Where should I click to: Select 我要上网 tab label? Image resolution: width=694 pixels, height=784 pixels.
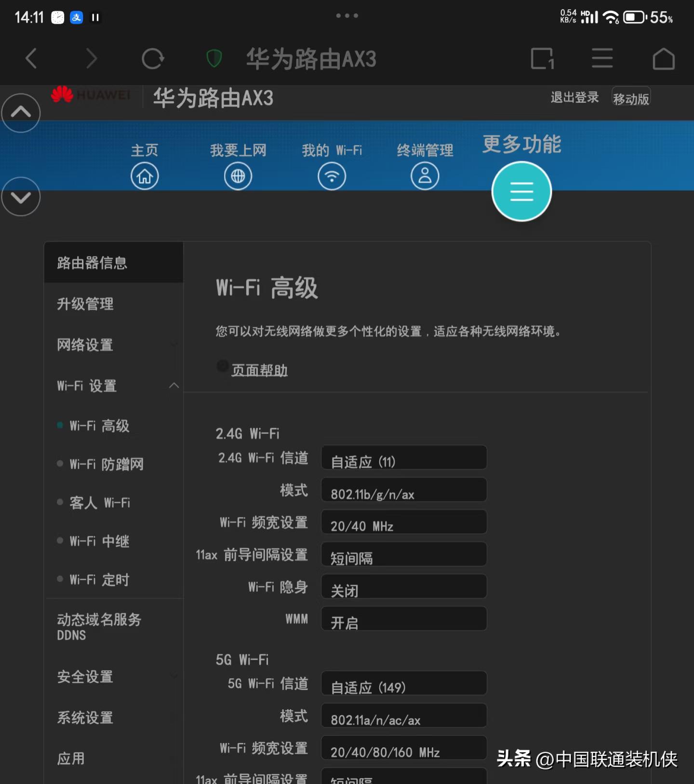click(238, 150)
